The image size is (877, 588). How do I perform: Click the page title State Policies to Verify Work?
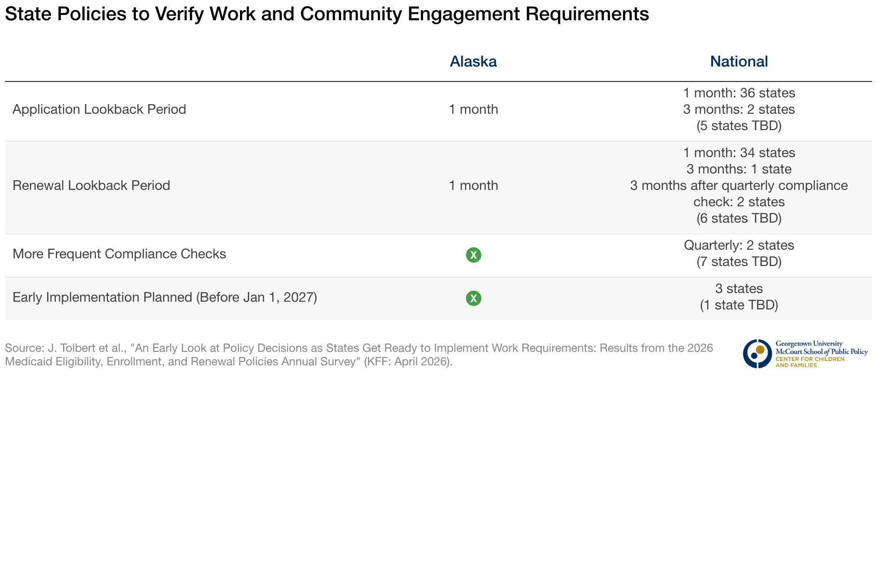click(327, 14)
